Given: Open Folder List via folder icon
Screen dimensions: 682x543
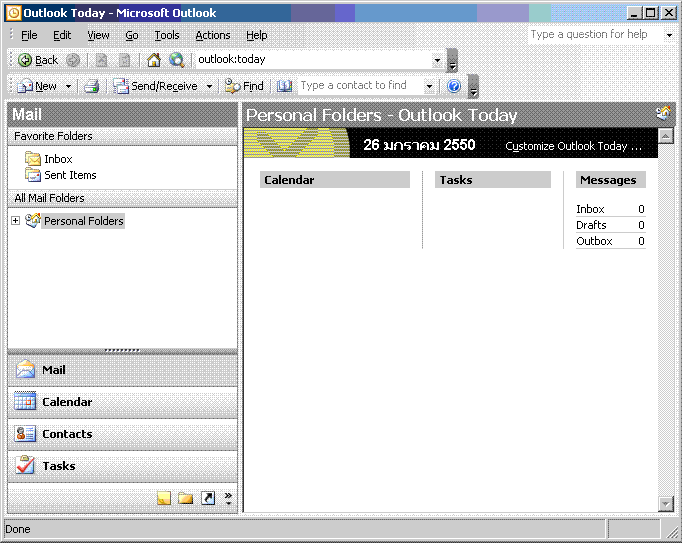Looking at the screenshot, I should pyautogui.click(x=185, y=498).
